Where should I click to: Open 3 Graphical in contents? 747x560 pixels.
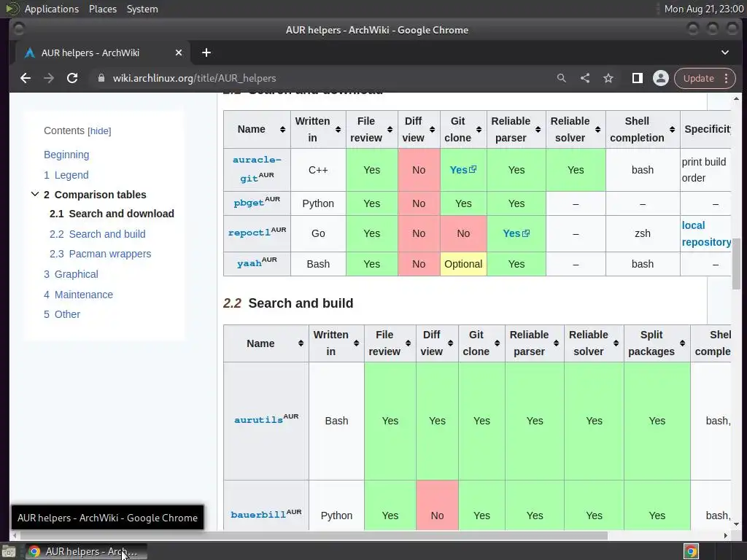[71, 274]
